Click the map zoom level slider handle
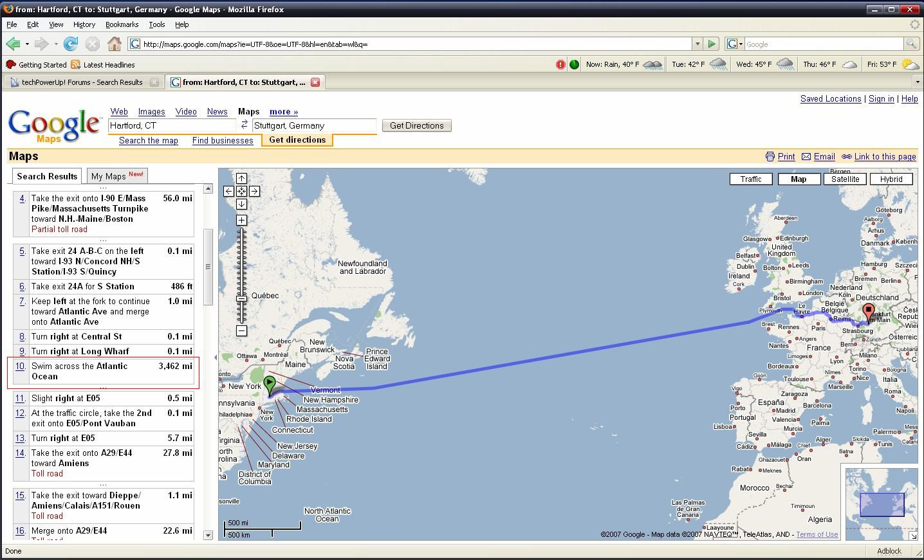 click(x=241, y=298)
